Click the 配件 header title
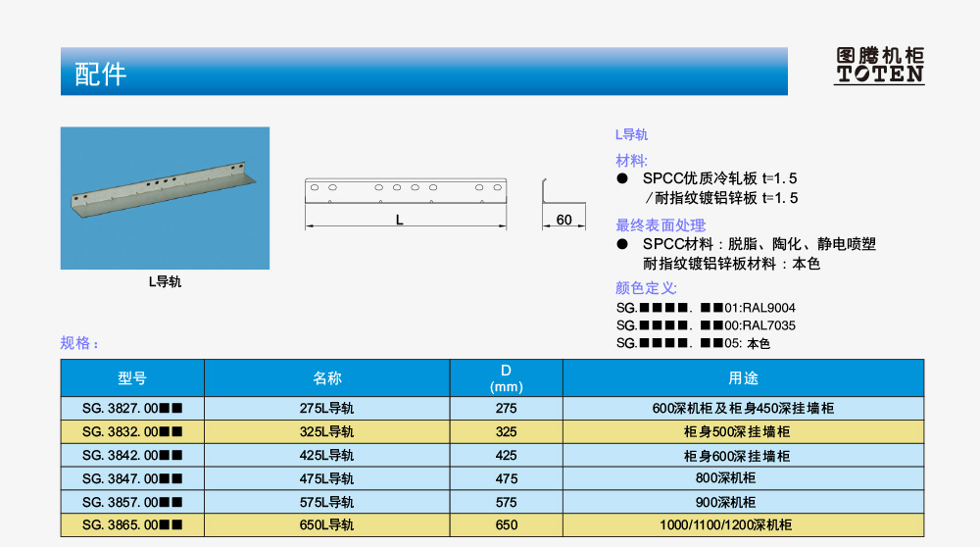 (101, 74)
